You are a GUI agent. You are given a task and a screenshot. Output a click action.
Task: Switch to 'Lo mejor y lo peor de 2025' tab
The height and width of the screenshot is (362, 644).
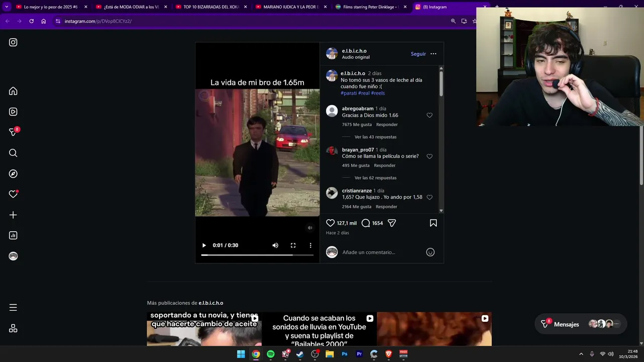pyautogui.click(x=51, y=7)
